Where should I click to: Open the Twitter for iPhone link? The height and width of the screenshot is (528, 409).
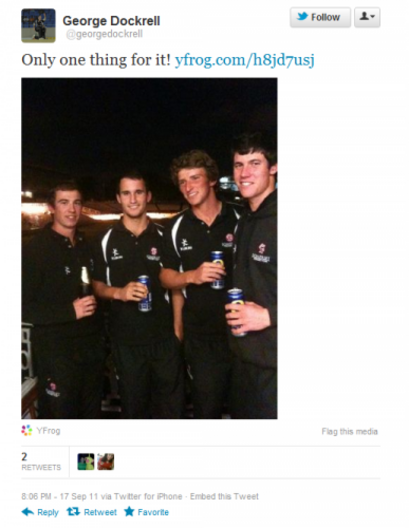(148, 496)
